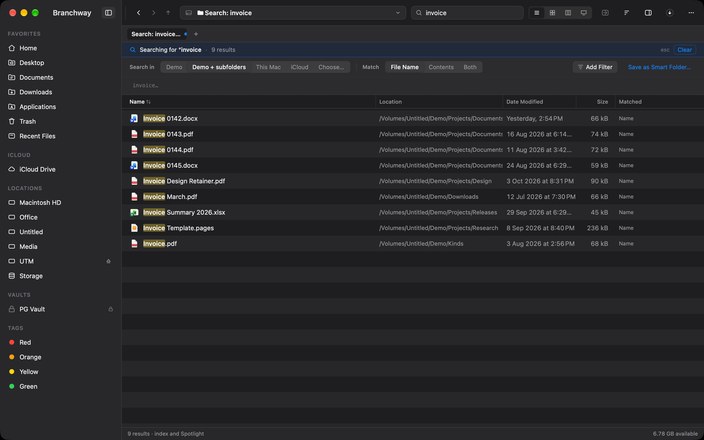Go forward with the right arrow
Screen dimensions: 704x440
(x=154, y=13)
